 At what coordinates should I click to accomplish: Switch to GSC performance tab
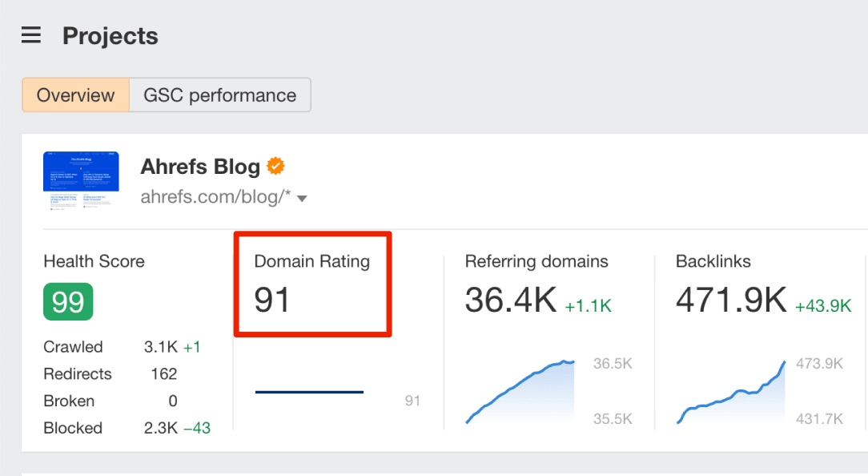point(219,95)
